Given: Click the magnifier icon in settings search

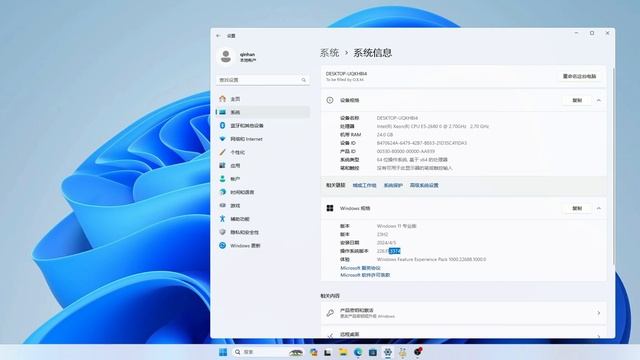Looking at the screenshot, I should (303, 80).
